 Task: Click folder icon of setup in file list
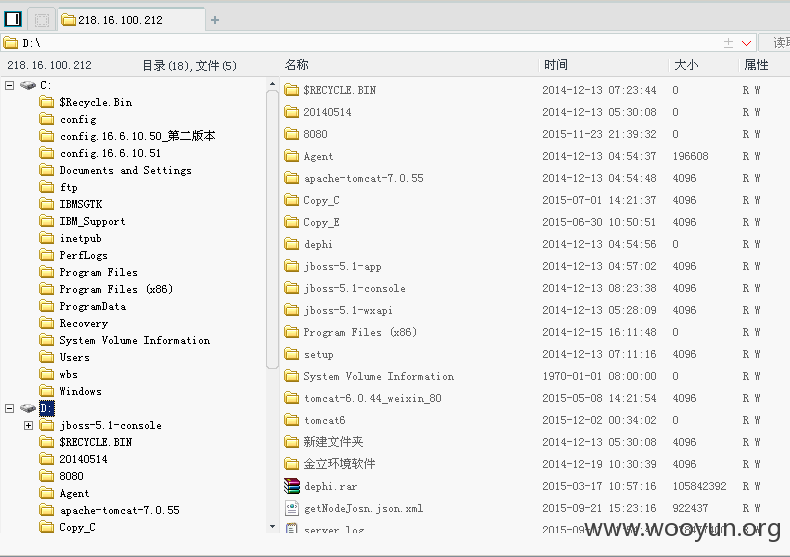(x=292, y=354)
